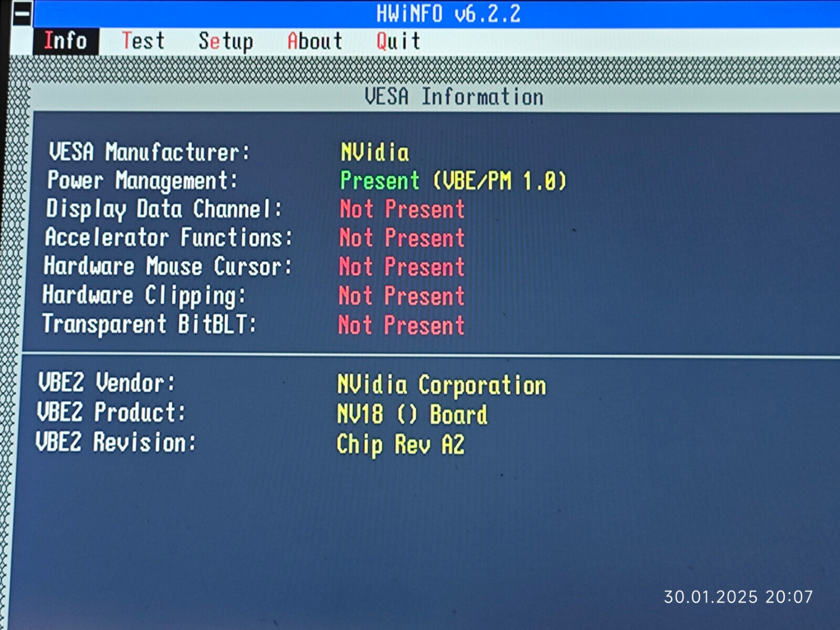840x630 pixels.
Task: Select the Hardware Clipping label
Action: [x=144, y=296]
